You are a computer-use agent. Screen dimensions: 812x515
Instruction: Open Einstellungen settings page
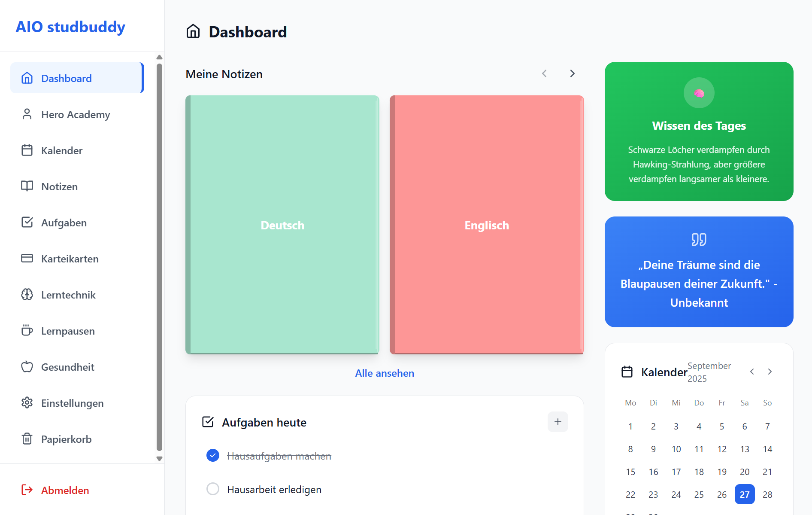pos(77,403)
